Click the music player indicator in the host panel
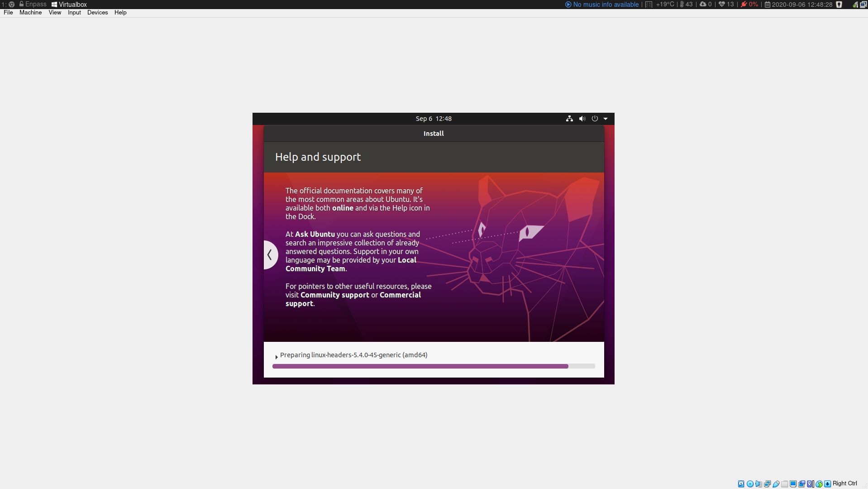 click(x=606, y=5)
